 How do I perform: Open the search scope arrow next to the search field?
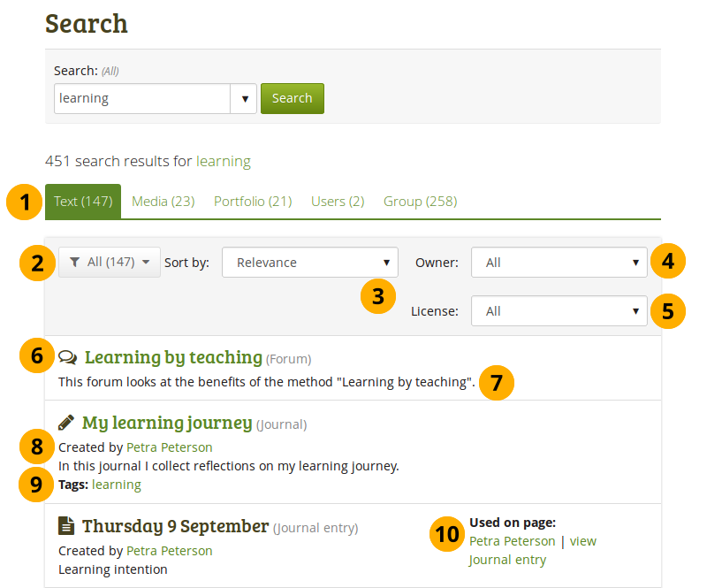pos(244,99)
